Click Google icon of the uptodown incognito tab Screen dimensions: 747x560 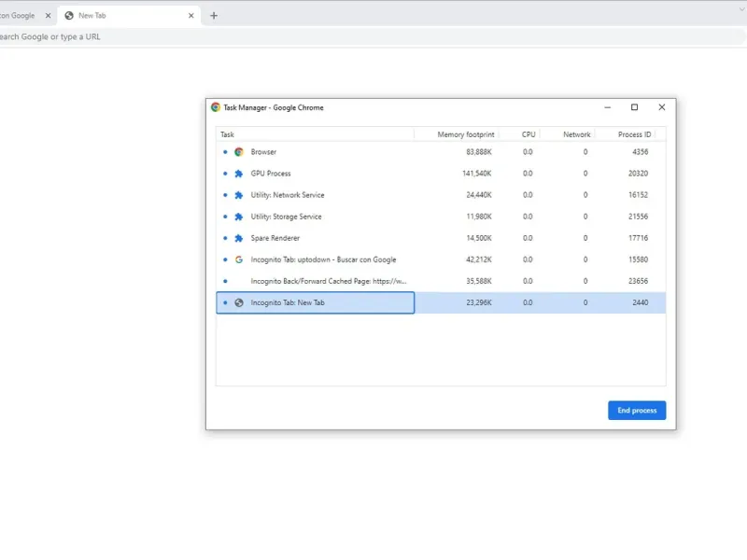(239, 259)
